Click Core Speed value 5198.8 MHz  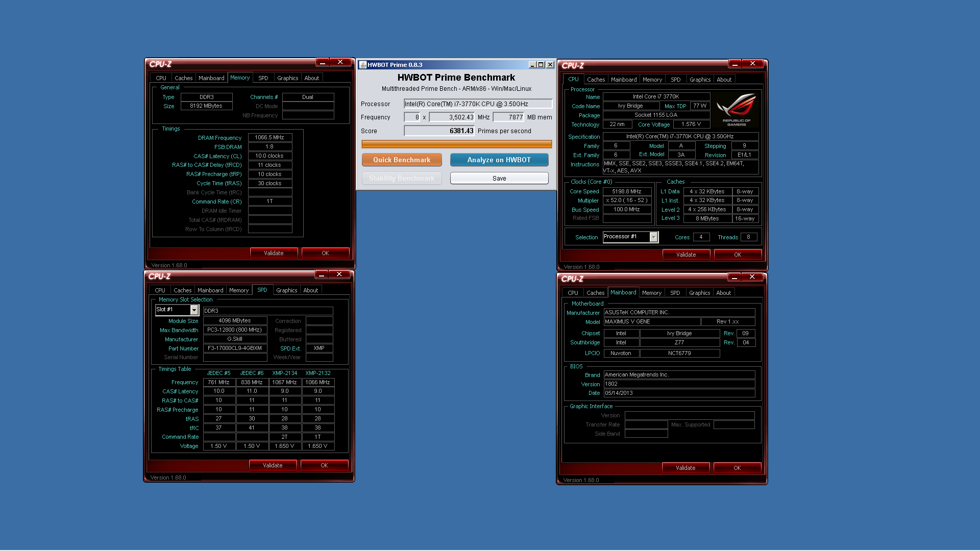coord(627,192)
